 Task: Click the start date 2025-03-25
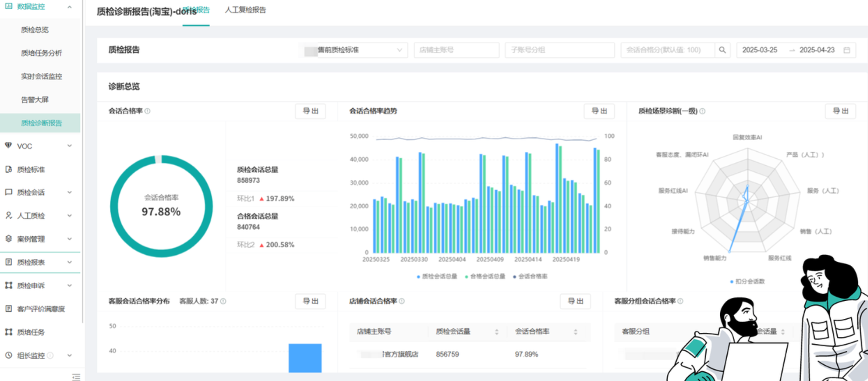point(760,50)
